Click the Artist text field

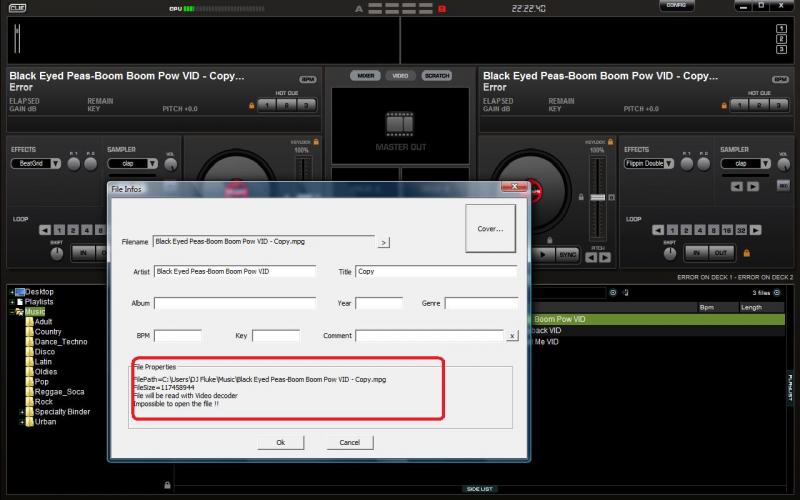234,271
